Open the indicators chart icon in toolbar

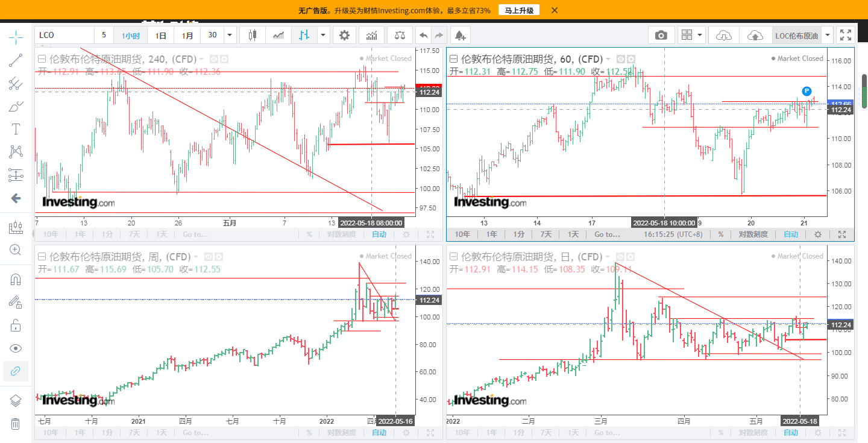point(372,36)
